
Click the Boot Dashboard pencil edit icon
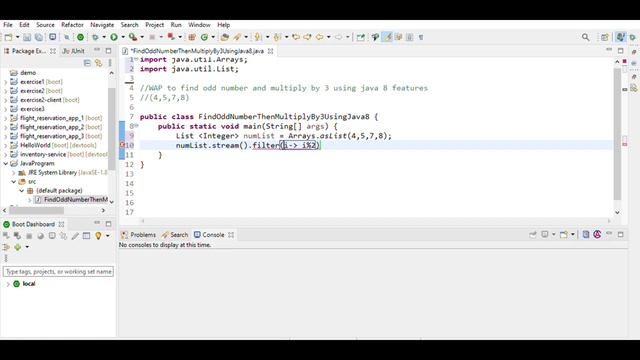[75, 236]
